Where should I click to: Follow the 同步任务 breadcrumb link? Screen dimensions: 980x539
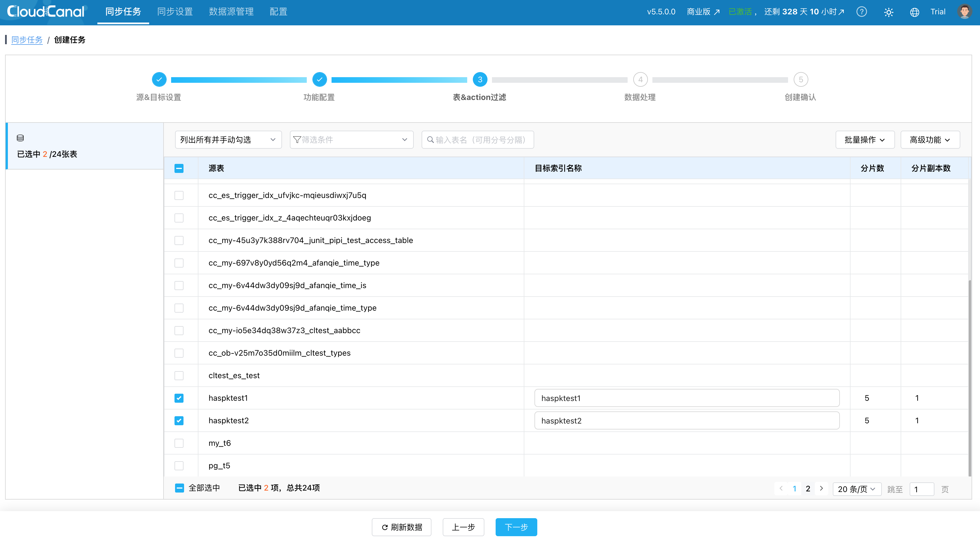point(27,40)
